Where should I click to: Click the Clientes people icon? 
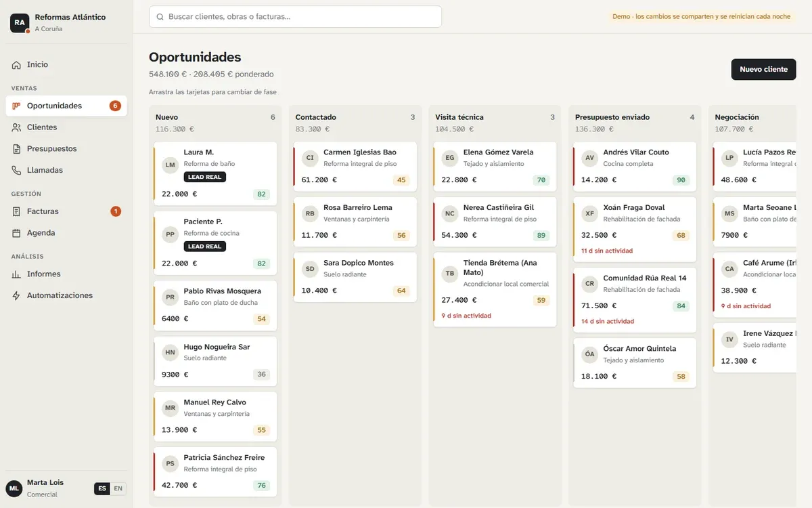[x=16, y=127]
